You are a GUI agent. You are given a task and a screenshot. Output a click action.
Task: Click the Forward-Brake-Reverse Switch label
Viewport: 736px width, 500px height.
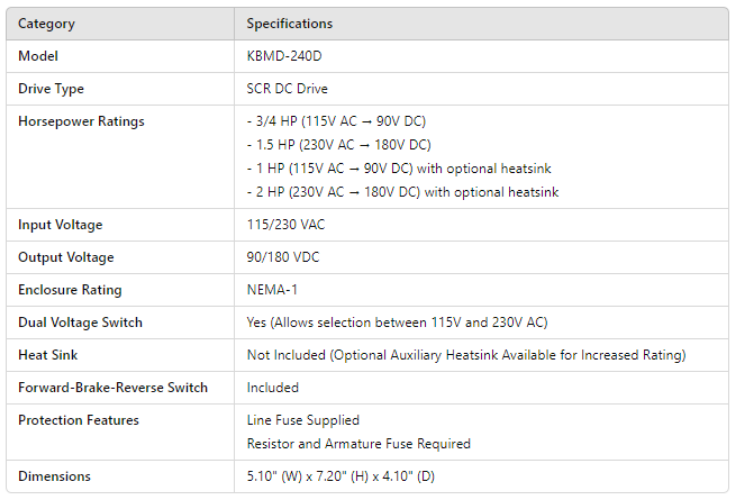(x=113, y=387)
